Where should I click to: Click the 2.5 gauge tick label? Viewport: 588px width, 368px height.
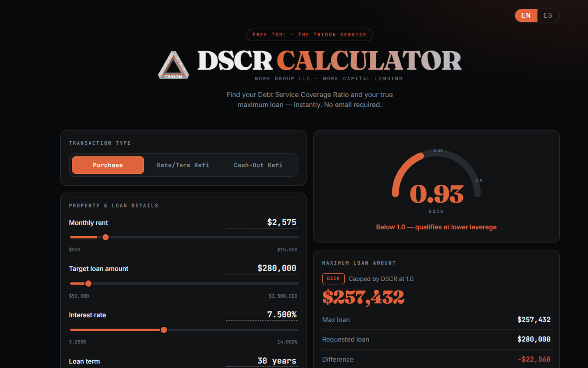[x=479, y=181]
